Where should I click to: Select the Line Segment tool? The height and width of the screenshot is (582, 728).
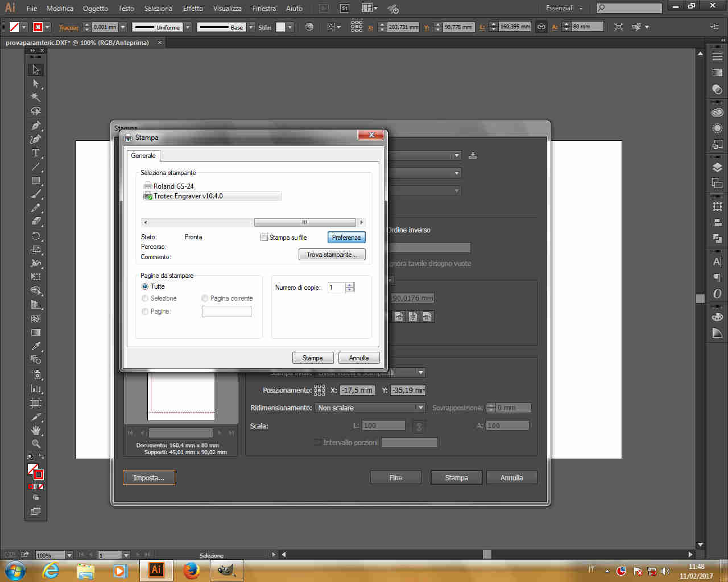point(35,167)
